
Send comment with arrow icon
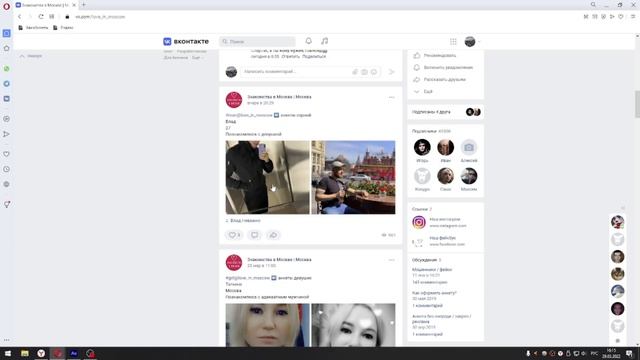391,72
